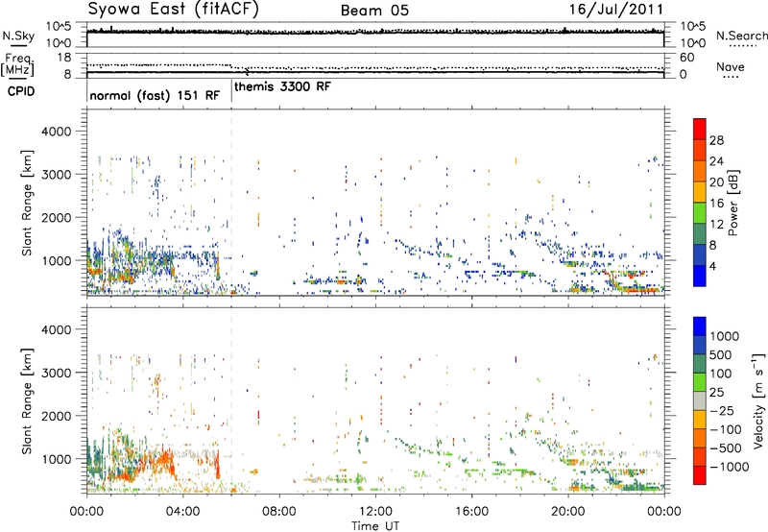Image resolution: width=768 pixels, height=532 pixels.
Task: Click the '12:00' time tick label
Action: pos(375,512)
